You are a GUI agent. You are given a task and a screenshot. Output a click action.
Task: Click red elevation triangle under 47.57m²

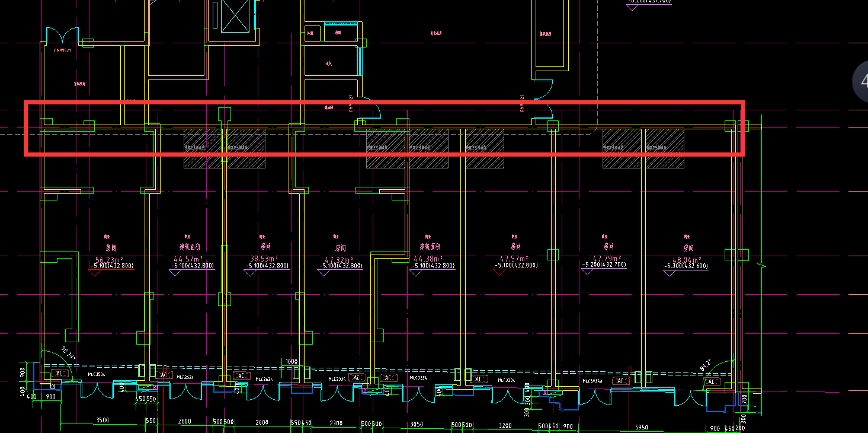click(499, 272)
